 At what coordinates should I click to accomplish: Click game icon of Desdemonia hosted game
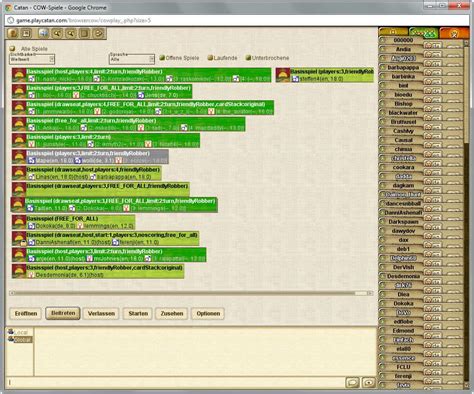pos(19,271)
